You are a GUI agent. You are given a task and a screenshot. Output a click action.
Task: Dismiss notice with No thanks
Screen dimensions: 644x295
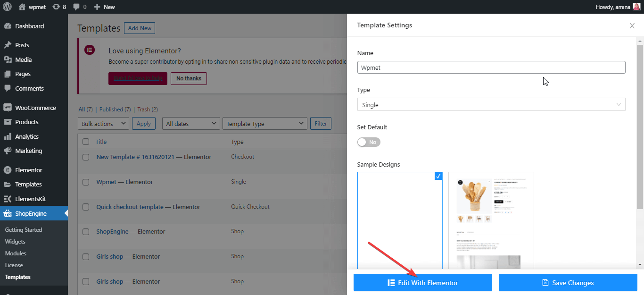[x=189, y=78]
